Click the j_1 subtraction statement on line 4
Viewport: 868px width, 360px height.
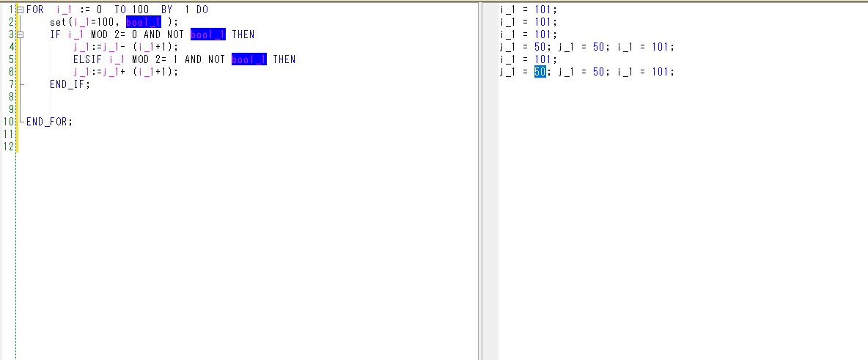125,47
